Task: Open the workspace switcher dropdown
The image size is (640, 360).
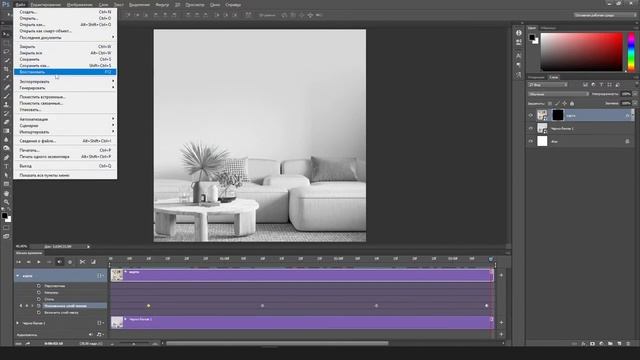Action: click(605, 15)
